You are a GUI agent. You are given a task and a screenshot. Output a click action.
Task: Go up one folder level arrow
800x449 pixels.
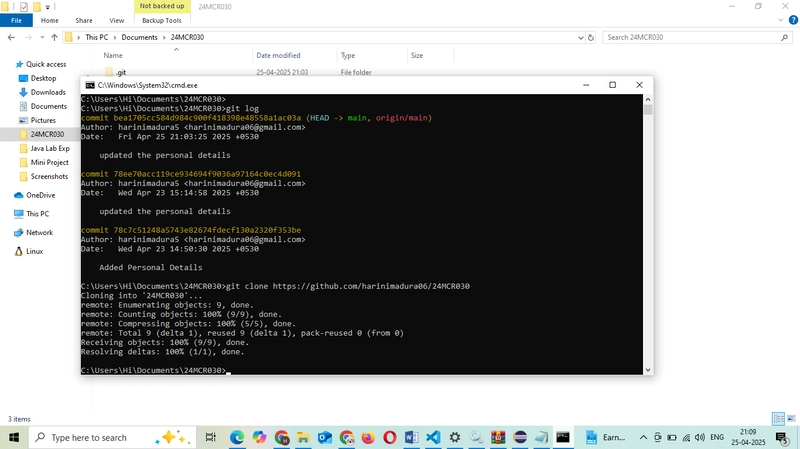54,37
